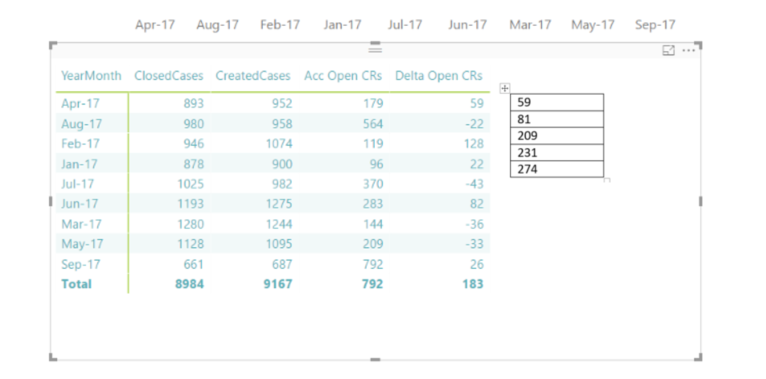The height and width of the screenshot is (379, 766).
Task: Click total Delta Open CRs 183
Action: click(x=473, y=284)
